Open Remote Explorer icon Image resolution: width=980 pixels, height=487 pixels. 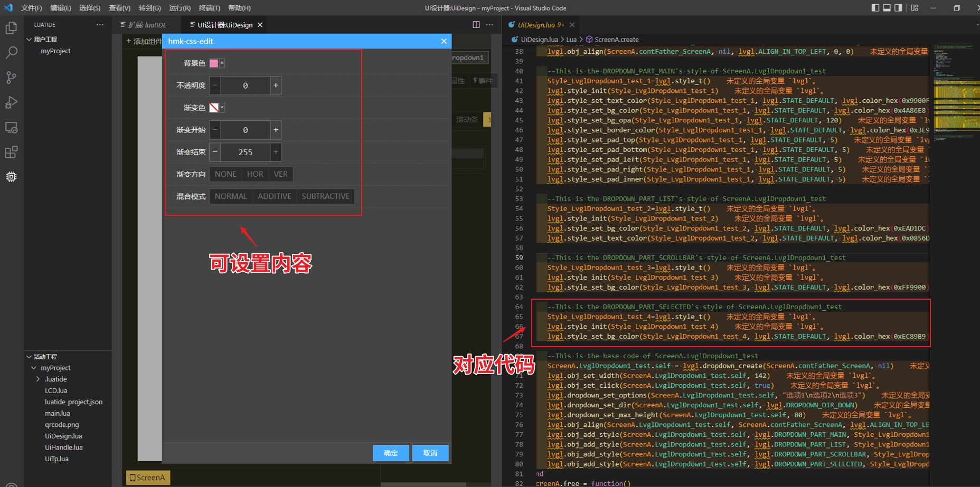(x=11, y=128)
